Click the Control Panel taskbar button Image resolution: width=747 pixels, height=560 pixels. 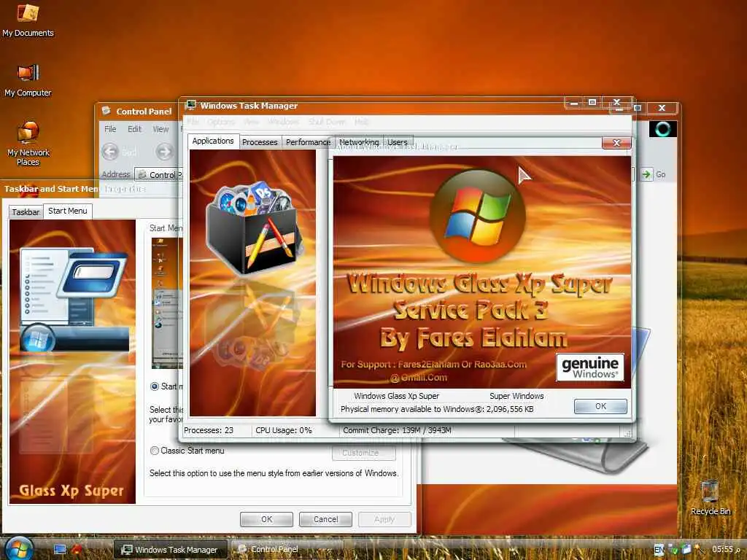coord(287,550)
